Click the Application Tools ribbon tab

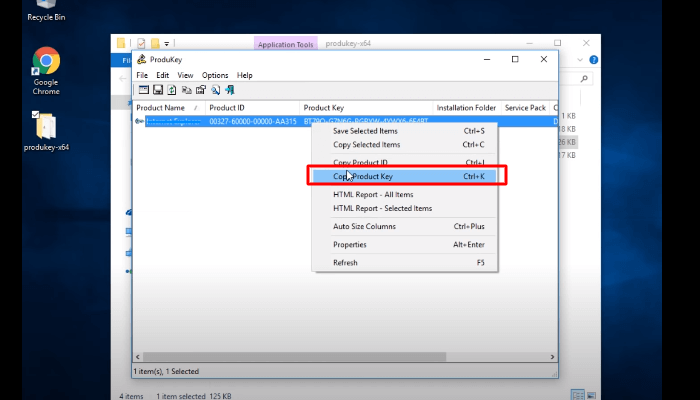pos(287,44)
